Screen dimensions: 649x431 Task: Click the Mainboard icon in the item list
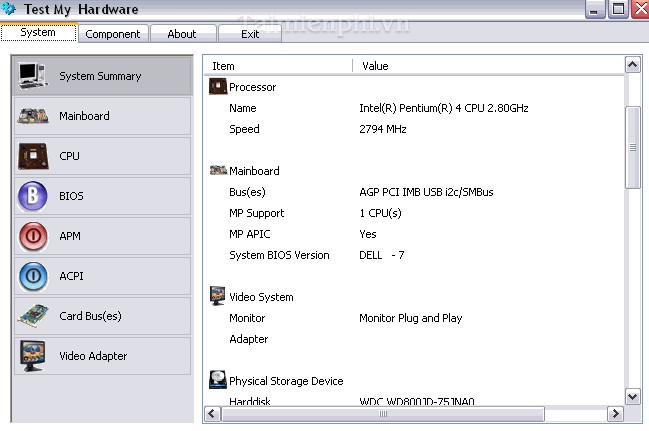pos(218,170)
